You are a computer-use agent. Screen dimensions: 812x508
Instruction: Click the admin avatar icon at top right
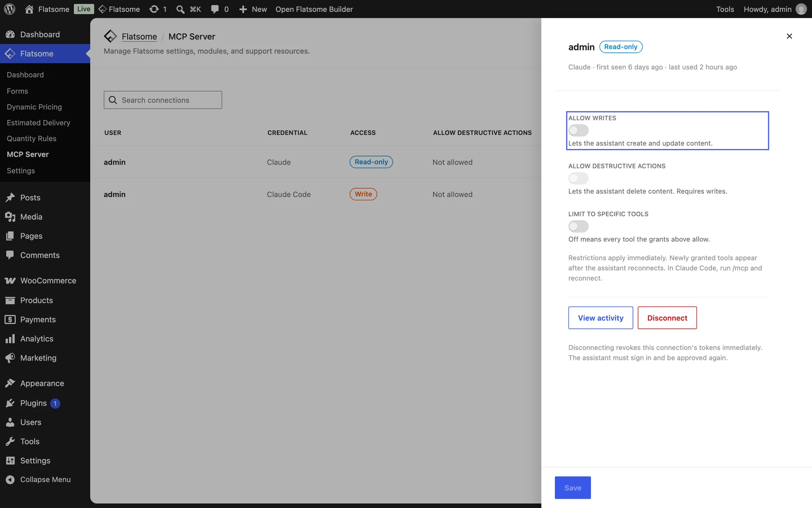801,9
